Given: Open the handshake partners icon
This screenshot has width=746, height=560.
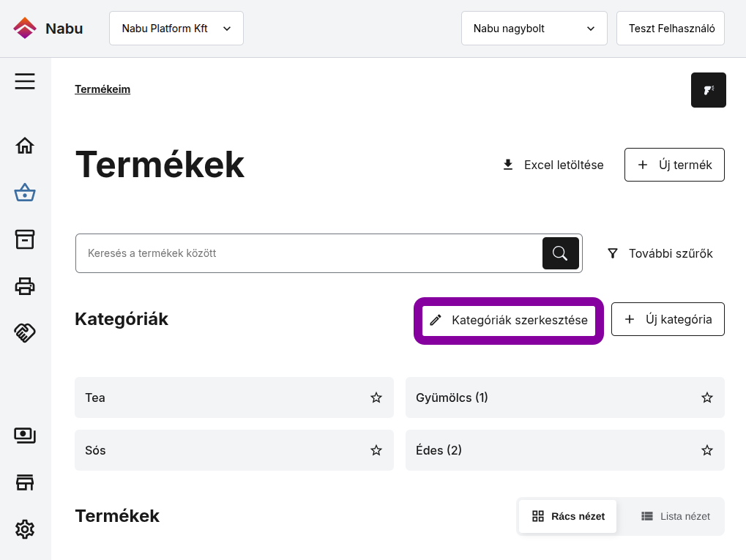Looking at the screenshot, I should pos(25,332).
